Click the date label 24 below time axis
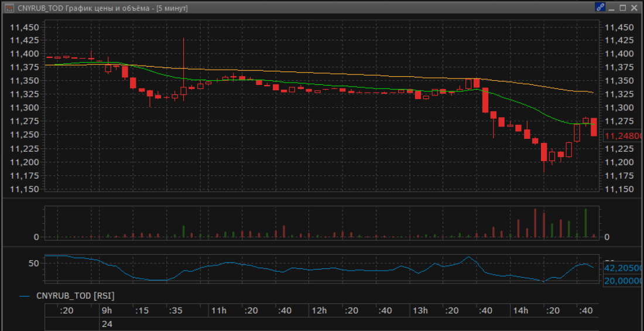The image size is (644, 331). tap(107, 324)
